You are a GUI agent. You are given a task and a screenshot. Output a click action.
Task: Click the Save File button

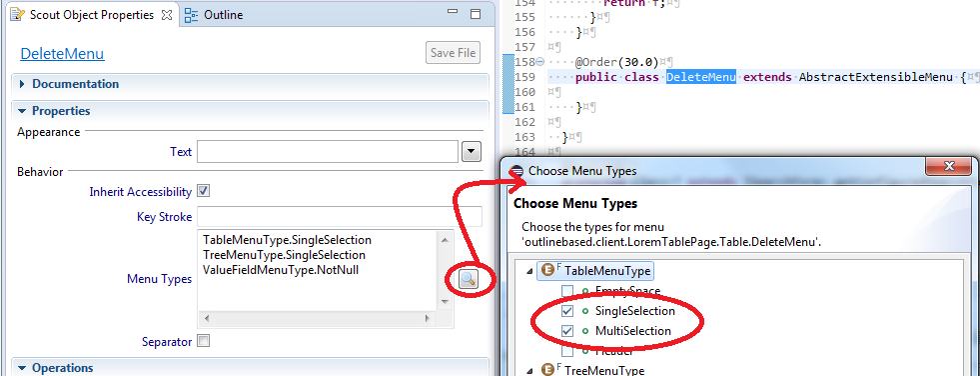(454, 53)
